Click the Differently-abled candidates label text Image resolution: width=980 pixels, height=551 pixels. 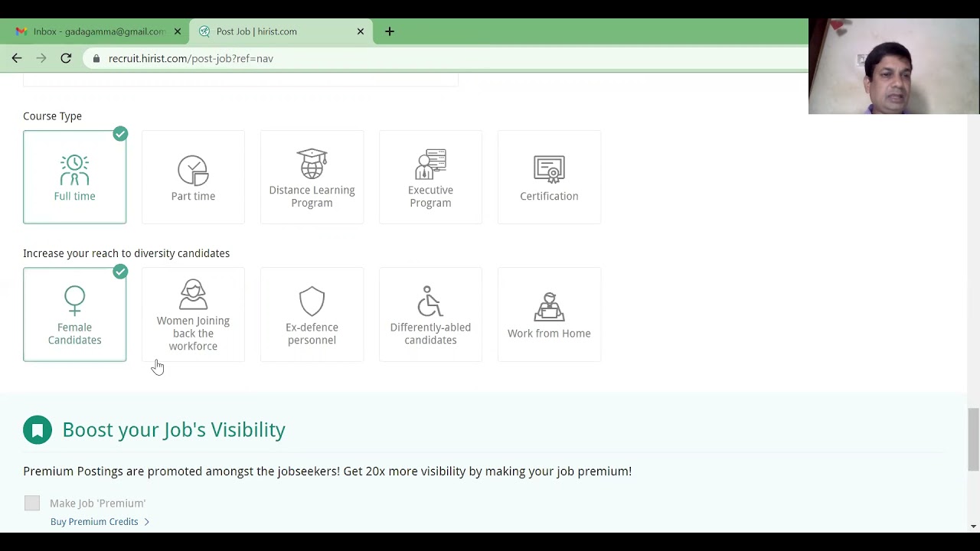430,334
